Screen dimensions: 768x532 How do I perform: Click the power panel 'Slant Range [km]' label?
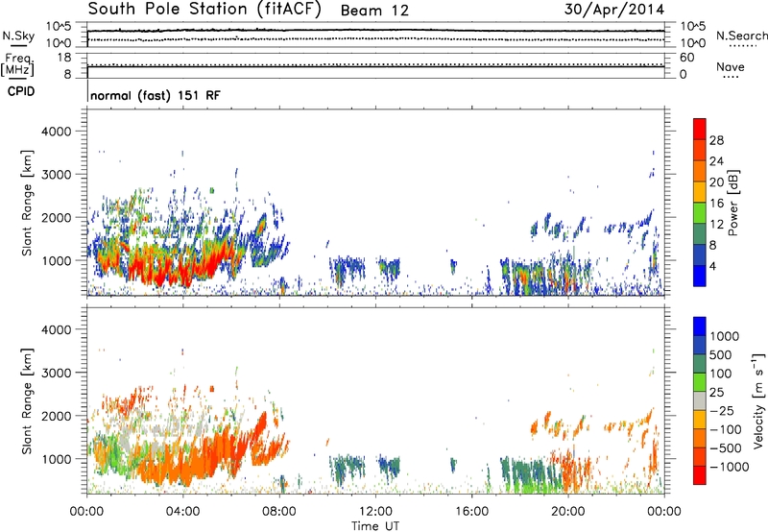[27, 203]
